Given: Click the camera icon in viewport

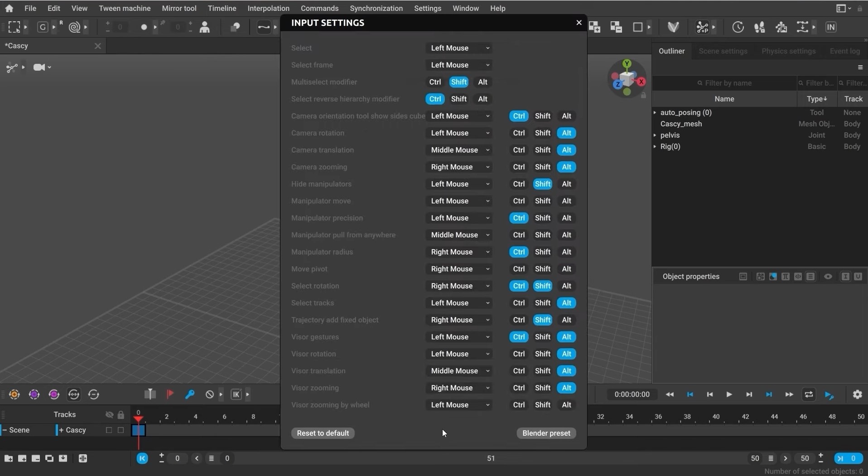Looking at the screenshot, I should (x=39, y=67).
